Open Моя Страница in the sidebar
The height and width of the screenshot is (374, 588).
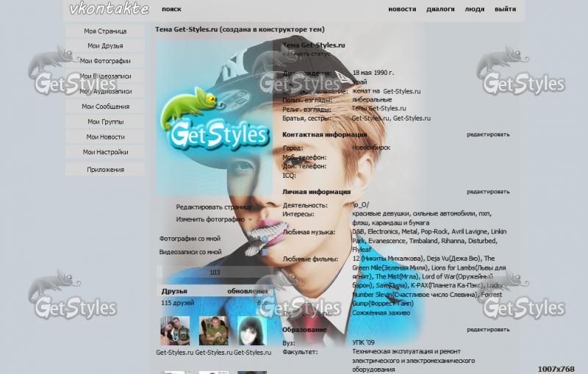105,31
